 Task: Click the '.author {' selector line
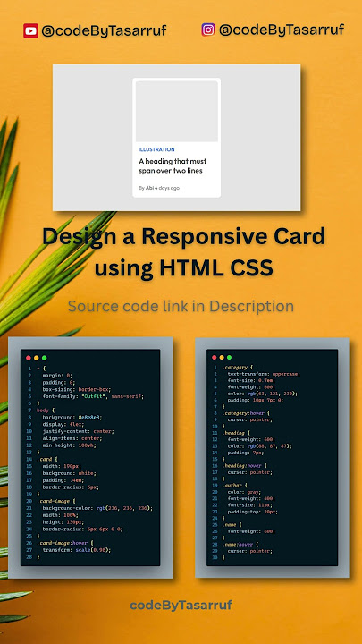coord(235,486)
